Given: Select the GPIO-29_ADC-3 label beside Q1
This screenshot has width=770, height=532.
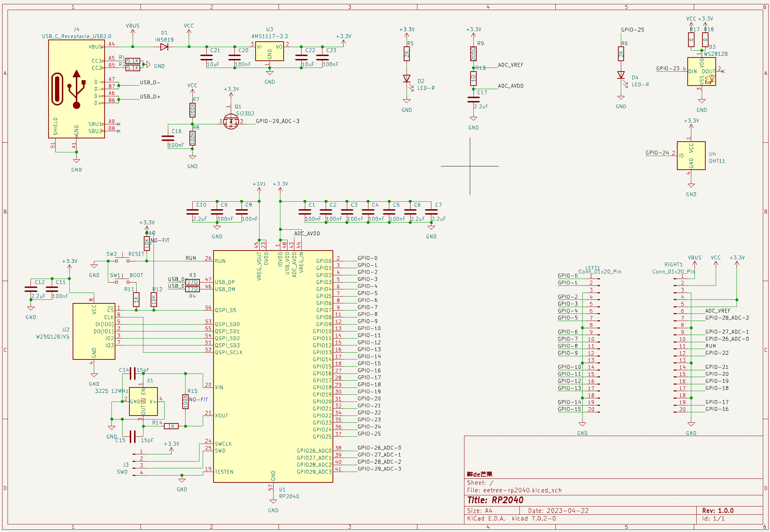Looking at the screenshot, I should tap(277, 121).
